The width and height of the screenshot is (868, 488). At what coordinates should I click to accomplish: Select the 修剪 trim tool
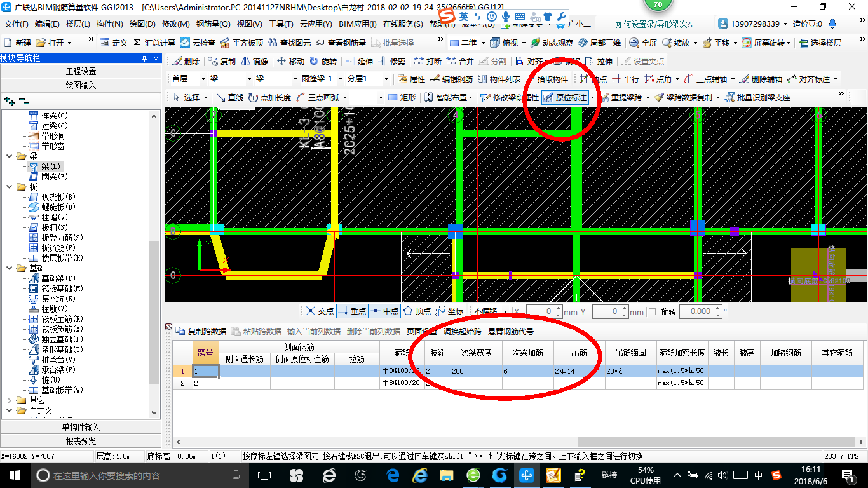point(391,62)
